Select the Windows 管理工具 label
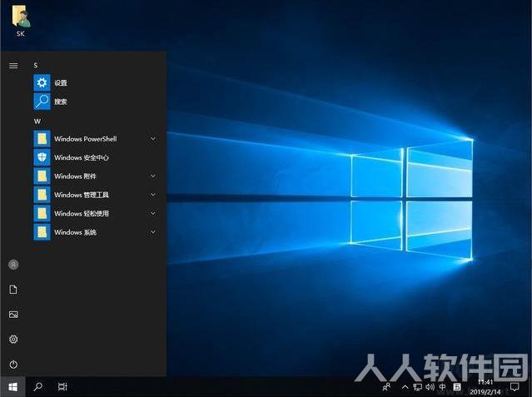Screen dimensions: 532x397 tap(82, 195)
